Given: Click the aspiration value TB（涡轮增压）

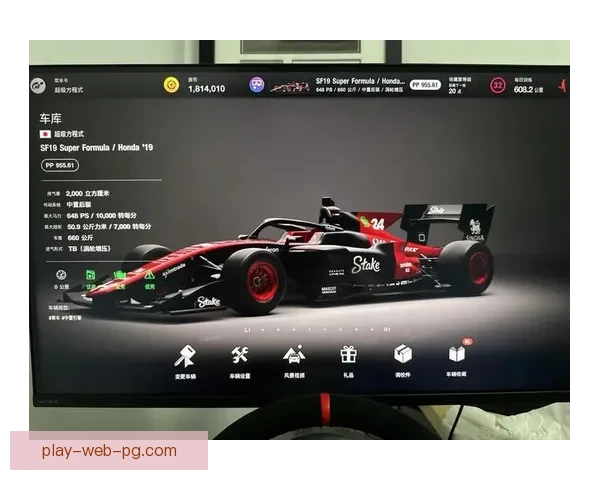Looking at the screenshot, I should (x=90, y=249).
